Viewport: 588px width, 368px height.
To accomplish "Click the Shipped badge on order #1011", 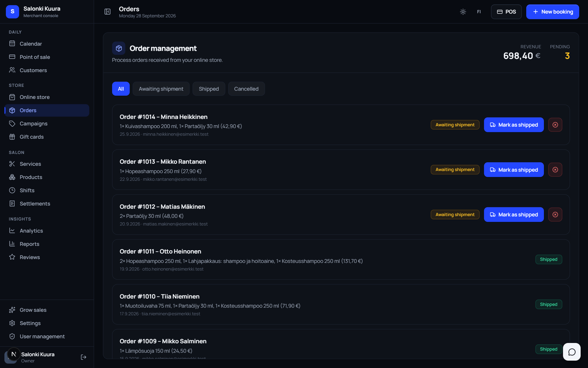I will (x=549, y=259).
